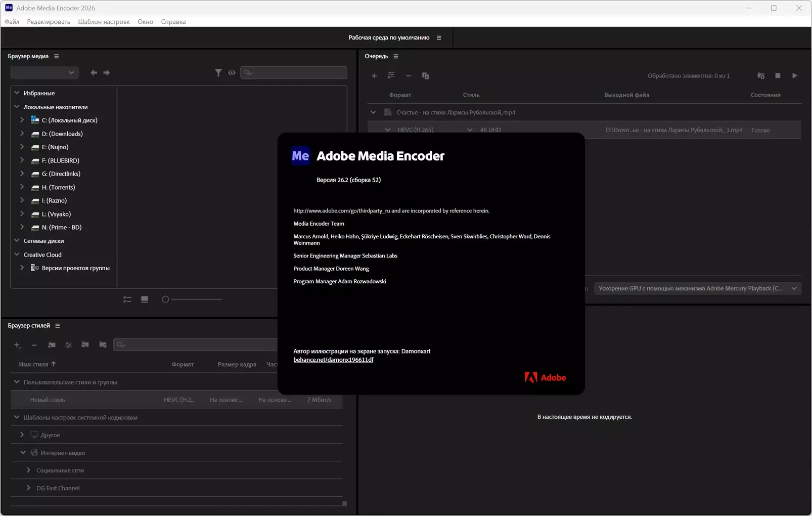Viewport: 812px width, 516px height.
Task: Click the Duplicate icon in Queue toolbar
Action: (x=426, y=76)
